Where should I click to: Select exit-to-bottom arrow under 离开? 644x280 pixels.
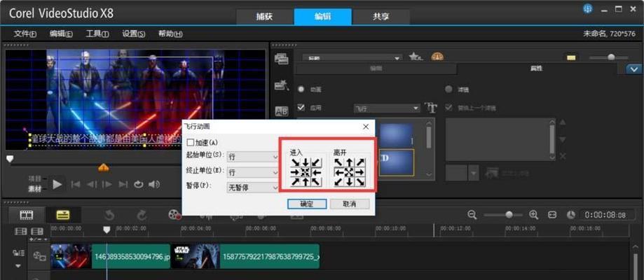pos(350,181)
